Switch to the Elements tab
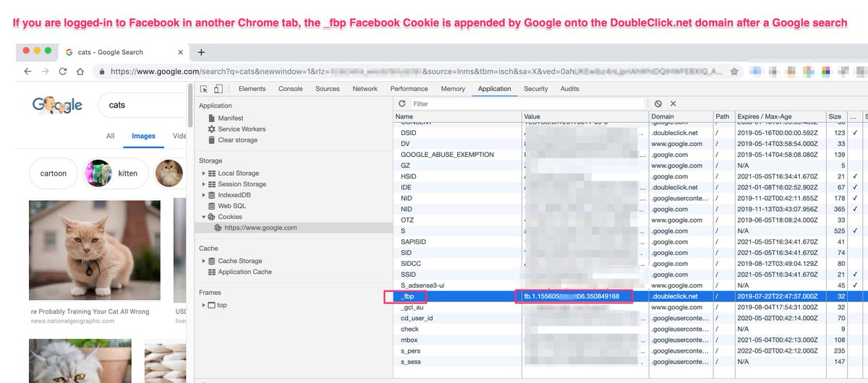This screenshot has height=383, width=868. [252, 89]
